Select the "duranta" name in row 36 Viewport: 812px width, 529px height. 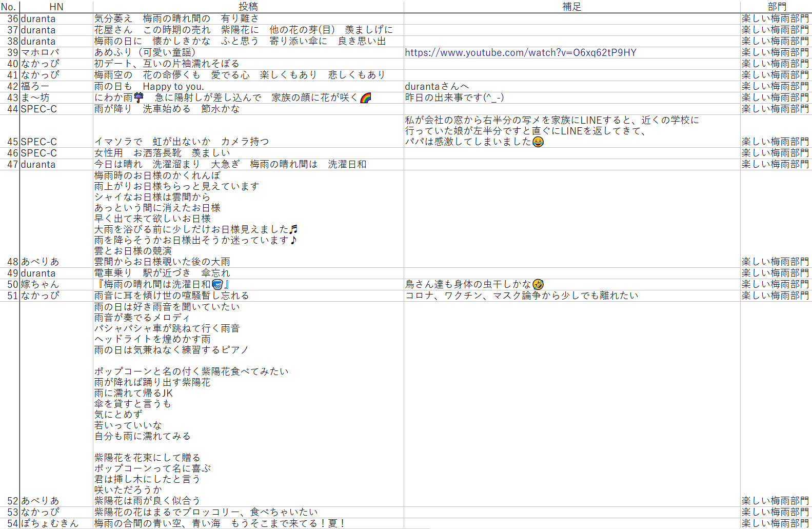tap(38, 18)
